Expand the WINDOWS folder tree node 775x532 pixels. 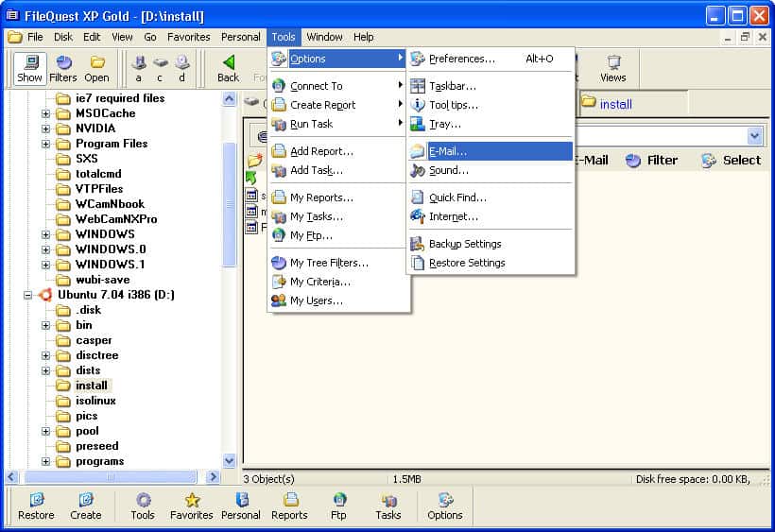coord(45,234)
